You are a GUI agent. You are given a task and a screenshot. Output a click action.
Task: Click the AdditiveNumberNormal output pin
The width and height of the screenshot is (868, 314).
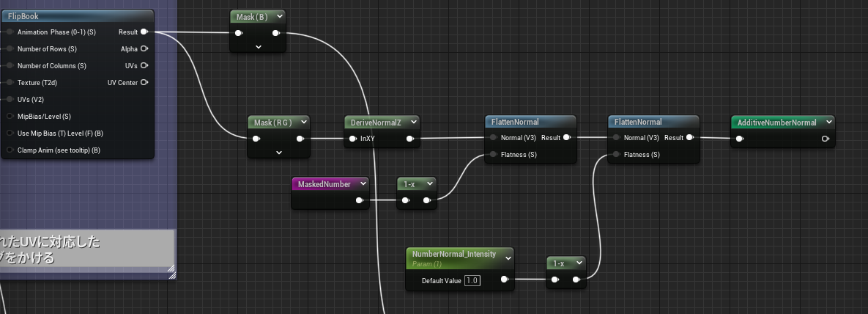(826, 139)
